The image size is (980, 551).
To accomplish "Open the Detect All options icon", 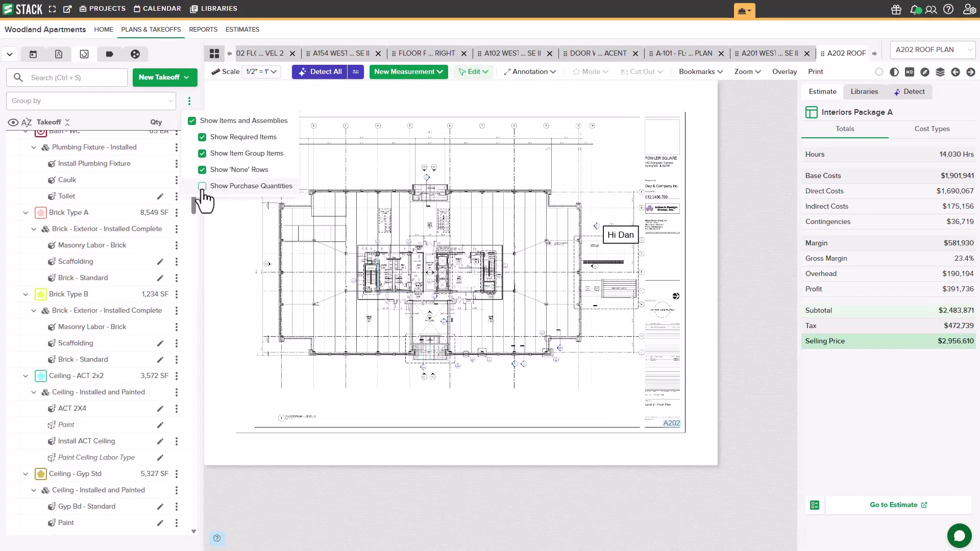I will click(356, 72).
